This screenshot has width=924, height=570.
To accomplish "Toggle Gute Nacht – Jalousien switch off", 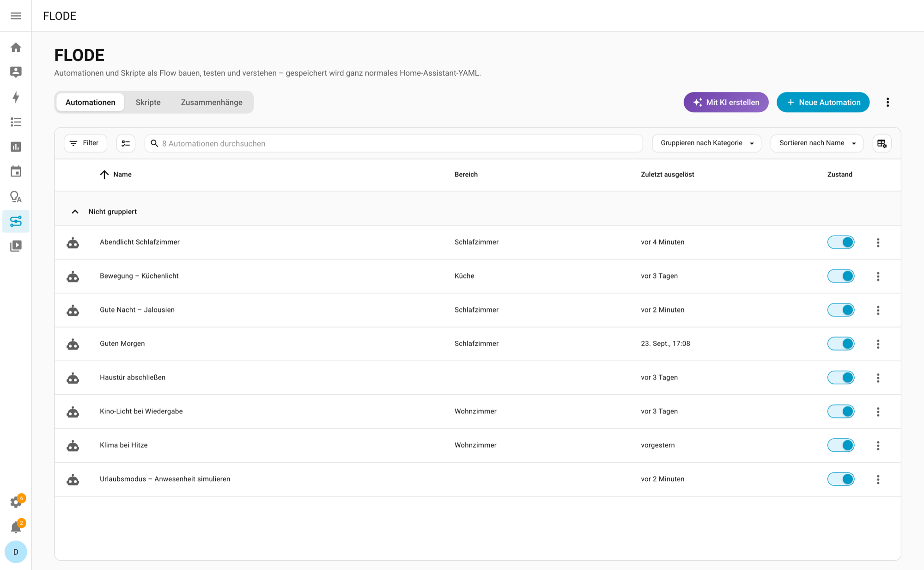I will click(841, 310).
